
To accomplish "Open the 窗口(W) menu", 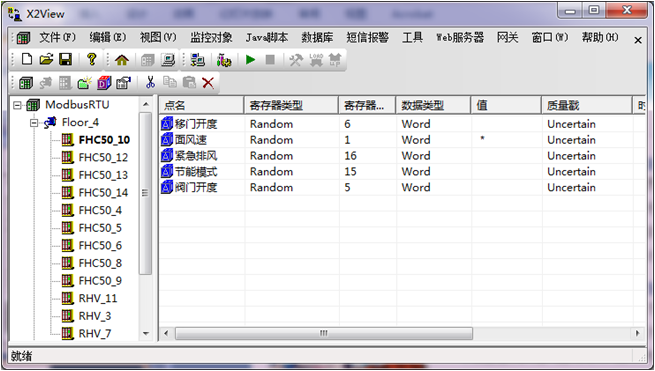I will (550, 38).
